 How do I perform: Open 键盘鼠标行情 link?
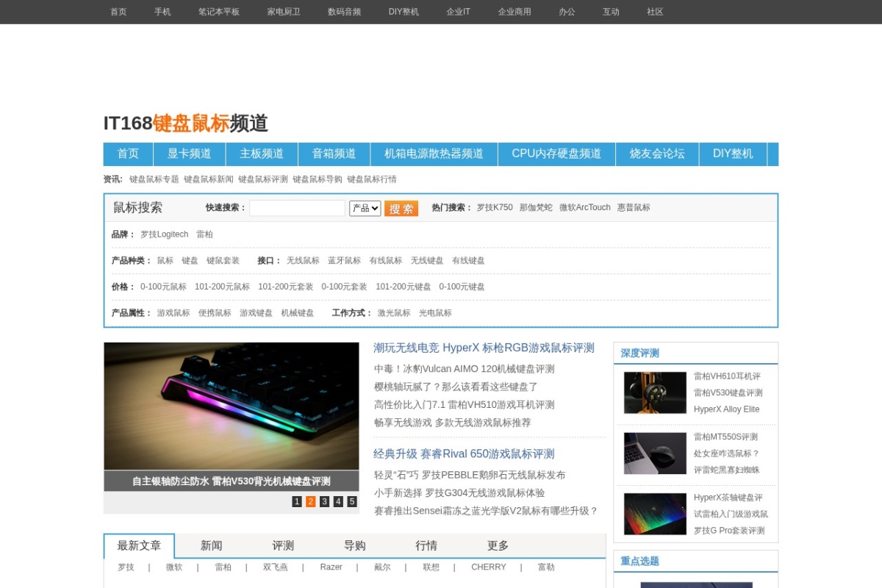(x=372, y=179)
